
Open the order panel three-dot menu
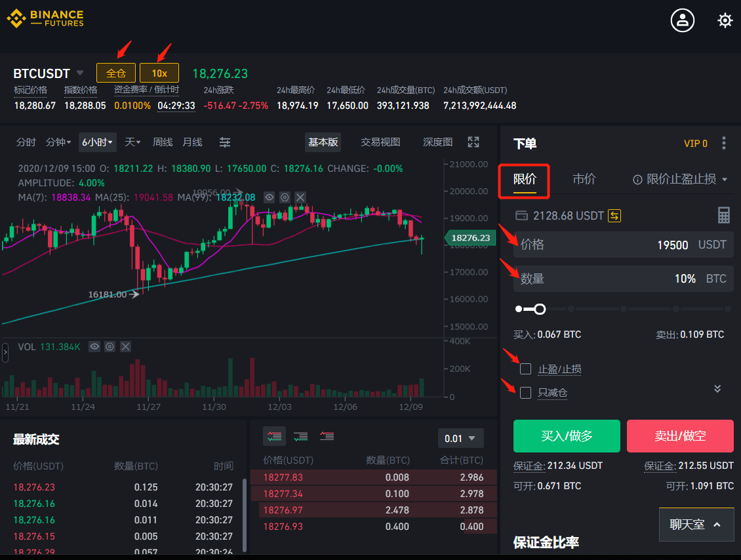723,143
